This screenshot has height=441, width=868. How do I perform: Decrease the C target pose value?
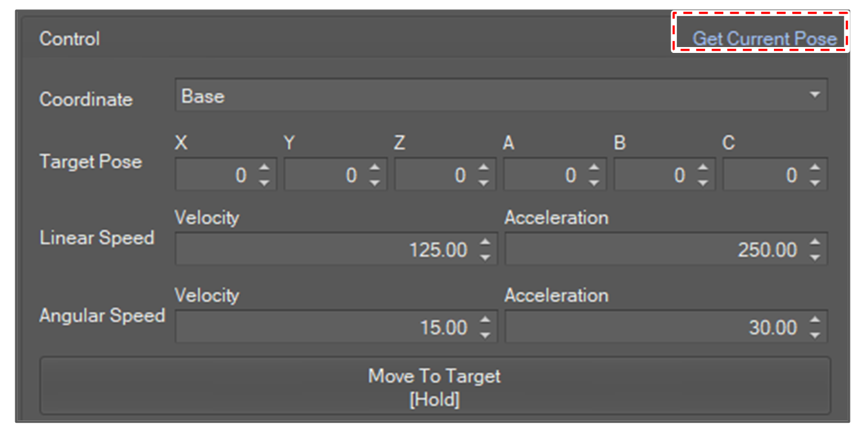tap(814, 183)
